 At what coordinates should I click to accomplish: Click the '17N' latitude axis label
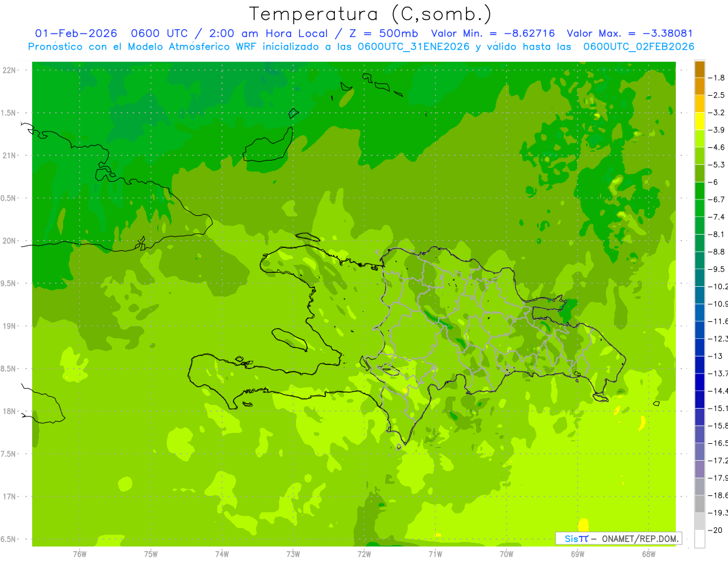(x=10, y=497)
